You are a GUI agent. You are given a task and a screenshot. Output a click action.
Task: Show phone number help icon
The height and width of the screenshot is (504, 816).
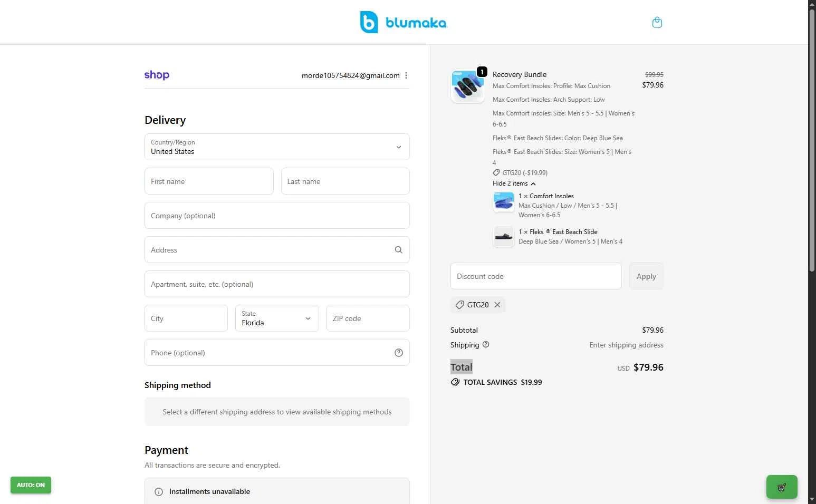pos(399,353)
